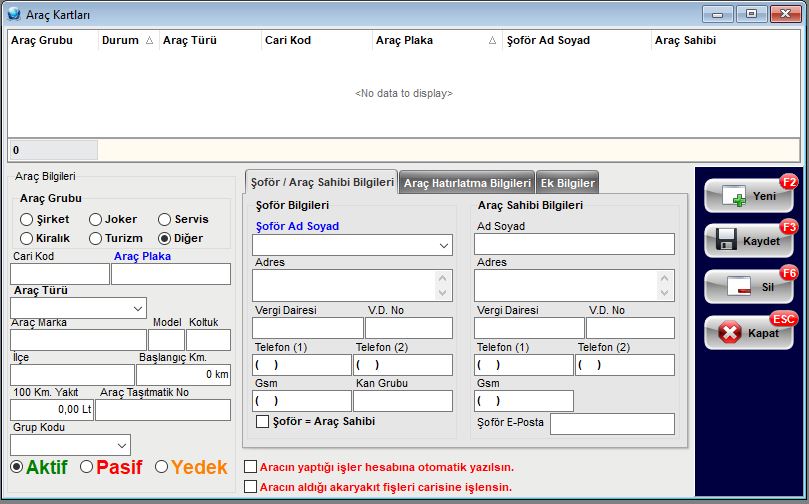Viewport: 809px width, 504px height.
Task: Click the Yeni (F2) button
Action: click(749, 196)
